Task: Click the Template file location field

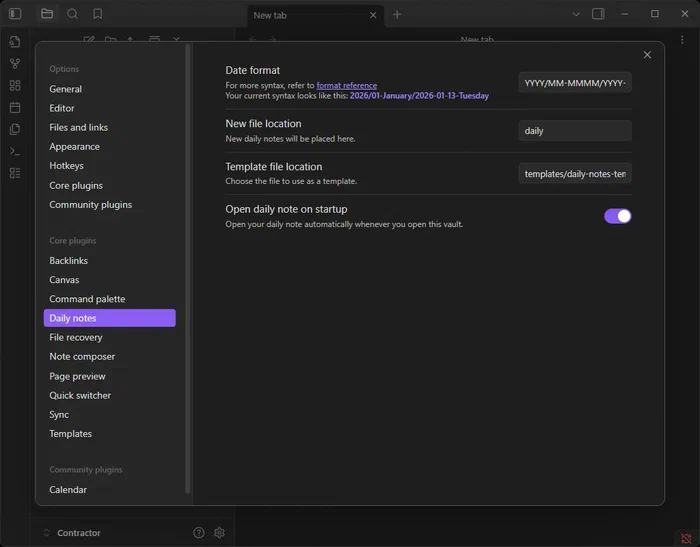Action: (575, 174)
